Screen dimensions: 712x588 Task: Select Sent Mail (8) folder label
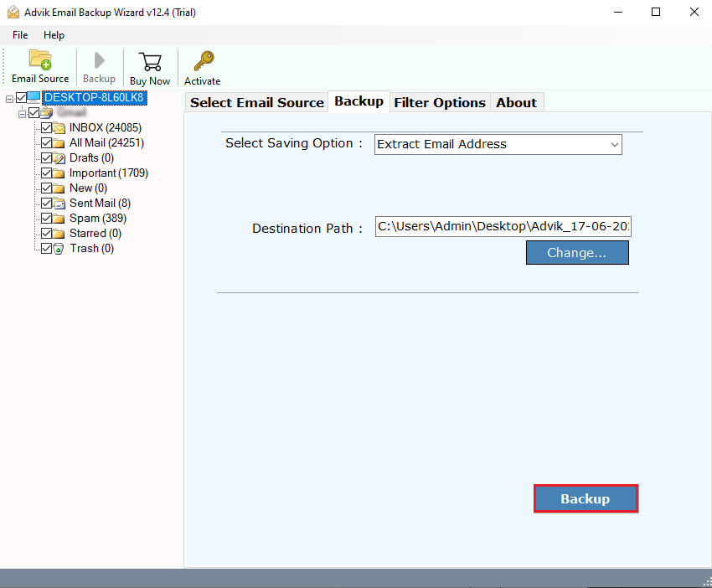click(100, 203)
